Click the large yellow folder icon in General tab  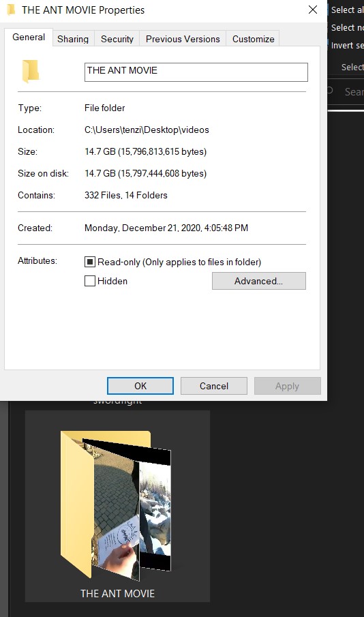tap(31, 71)
